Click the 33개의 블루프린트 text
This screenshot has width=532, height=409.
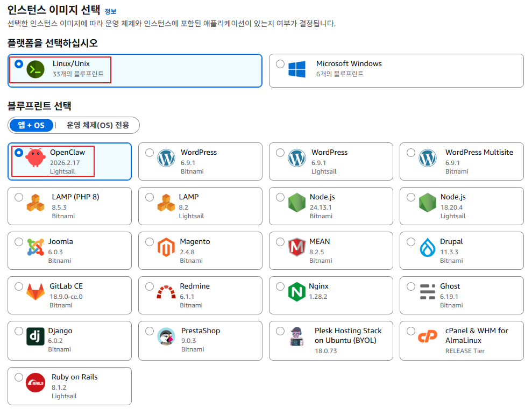[78, 74]
